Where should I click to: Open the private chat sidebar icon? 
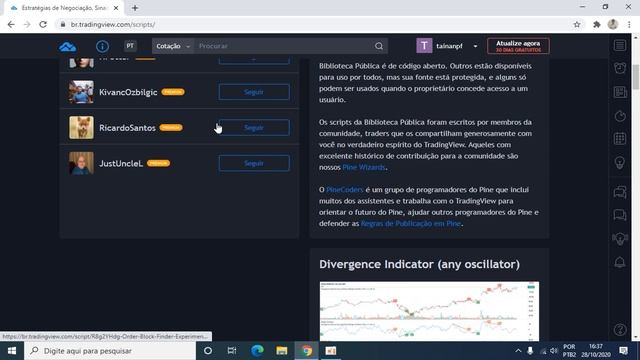pyautogui.click(x=620, y=215)
